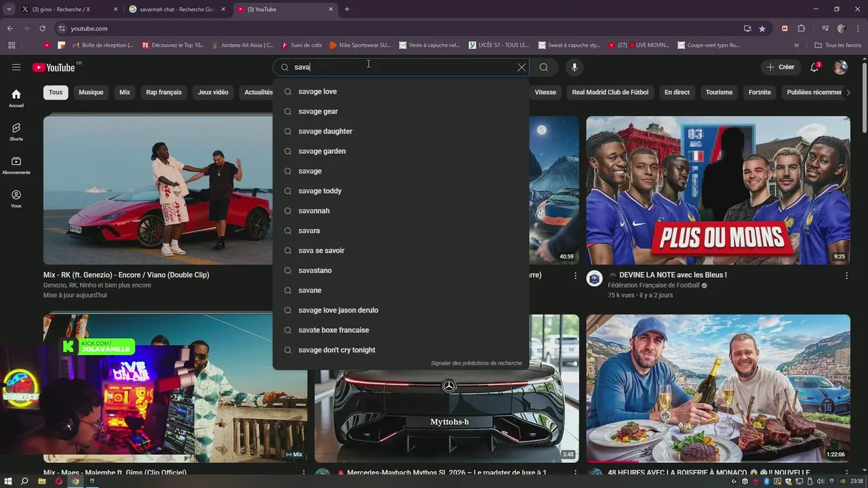Screen dimensions: 868x488
Task: Switch to the savannah chat Google tab
Action: coord(178,9)
